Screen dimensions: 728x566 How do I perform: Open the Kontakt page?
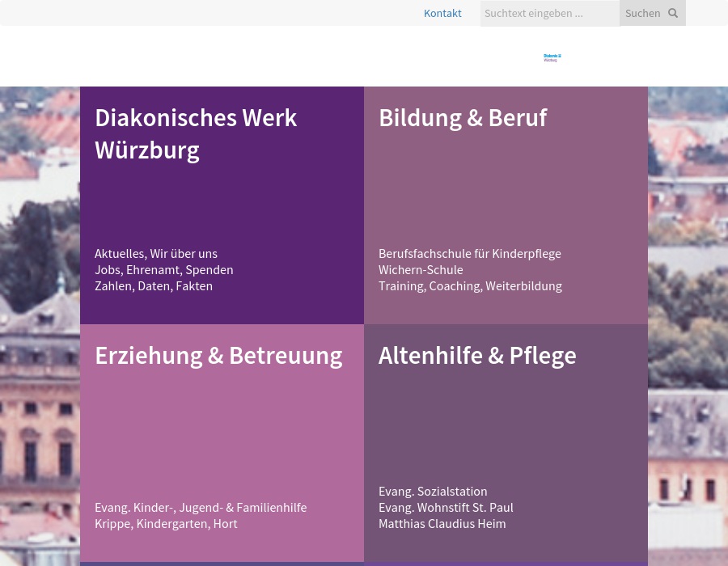point(442,13)
